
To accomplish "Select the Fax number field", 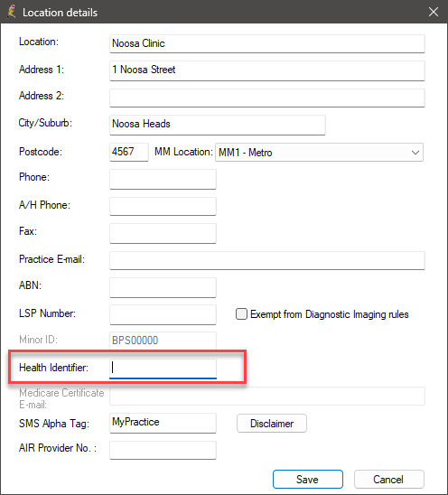I will coord(163,233).
